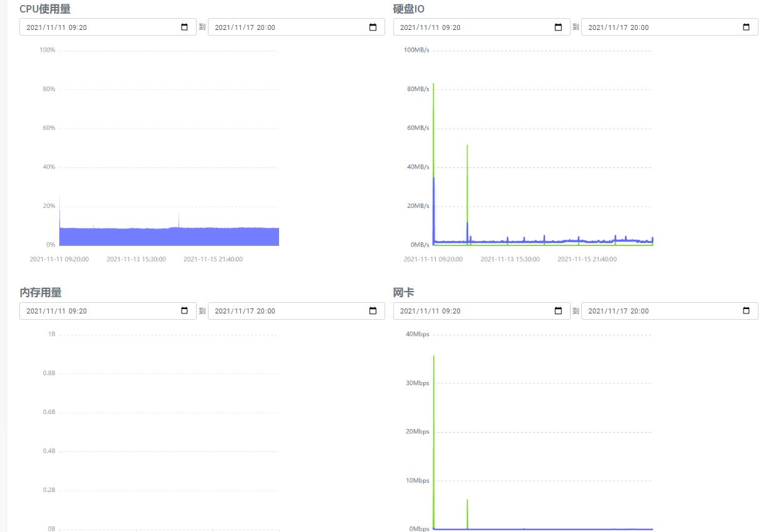
Task: Open calendar picker for disk IO end date
Action: click(x=746, y=27)
